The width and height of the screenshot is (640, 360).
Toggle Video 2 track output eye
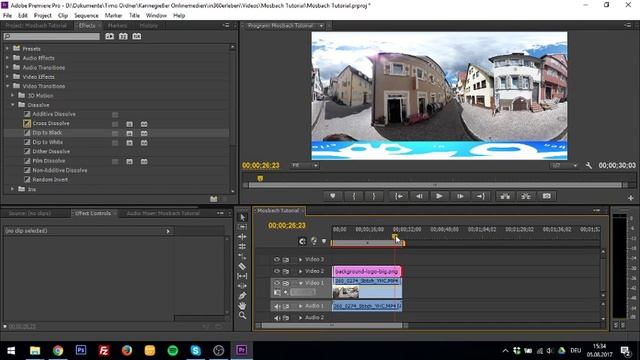coord(277,271)
